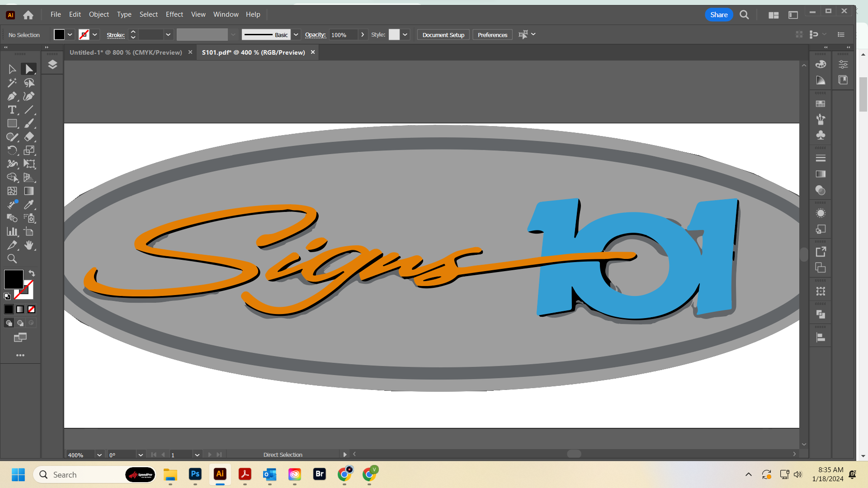Select the Eraser tool
This screenshot has height=488, width=868.
point(29,137)
